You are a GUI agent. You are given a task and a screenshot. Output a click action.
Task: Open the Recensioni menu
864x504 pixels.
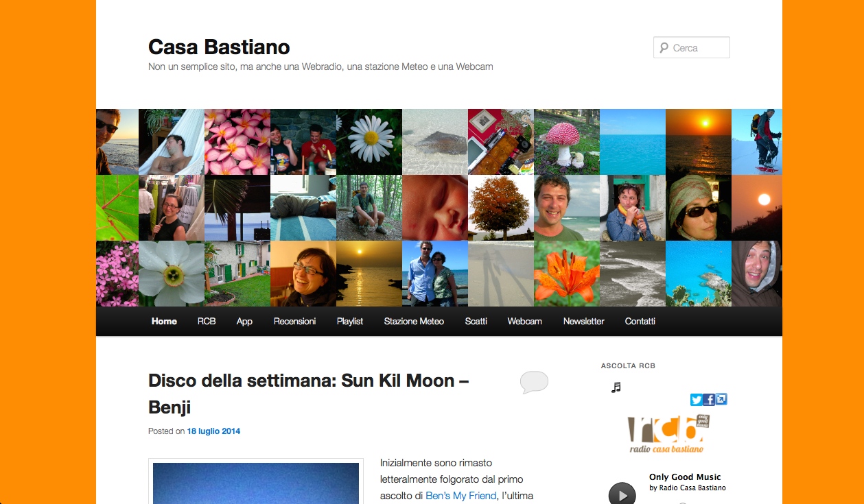click(294, 321)
